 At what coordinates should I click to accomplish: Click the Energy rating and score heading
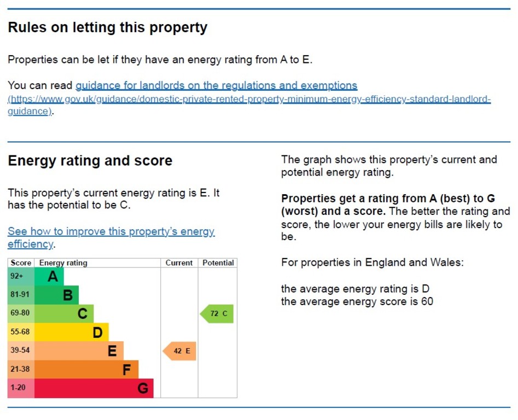pos(90,161)
